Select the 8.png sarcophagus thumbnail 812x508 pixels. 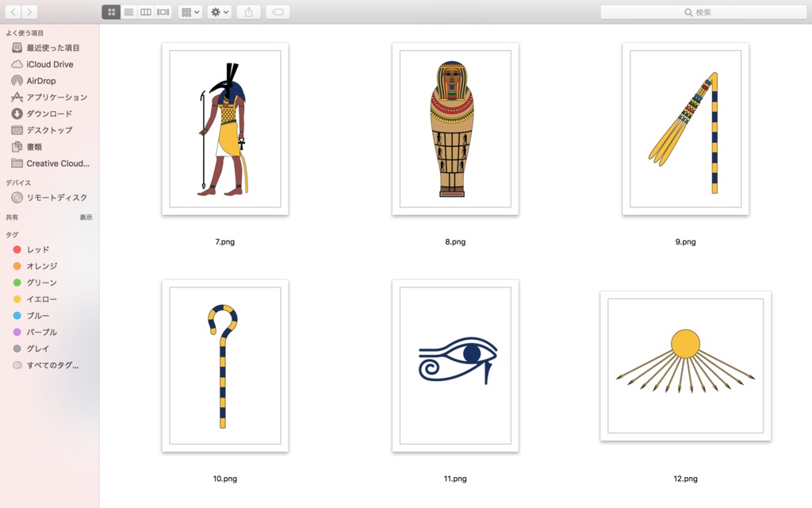455,129
